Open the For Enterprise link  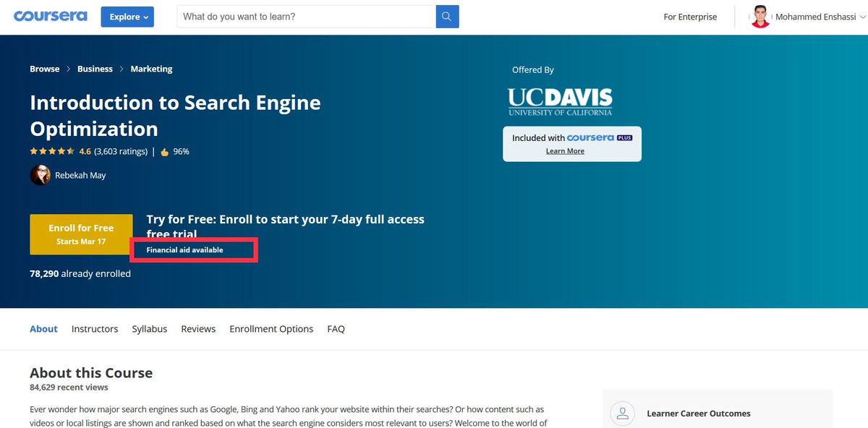coord(690,17)
